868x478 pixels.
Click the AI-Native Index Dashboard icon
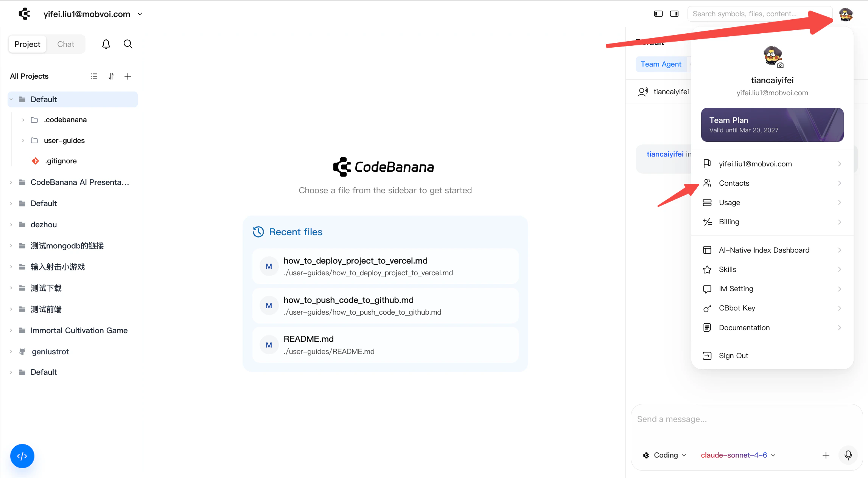(707, 250)
